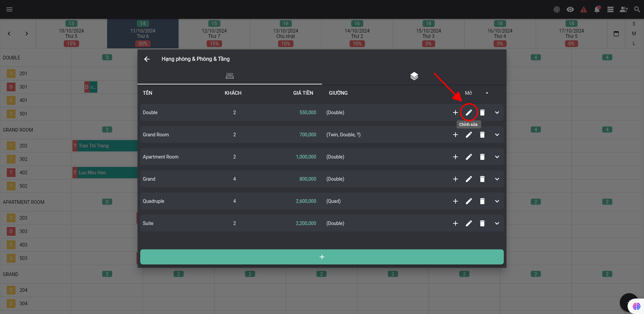This screenshot has height=314, width=644.
Task: Choose the S size view option
Action: [x=634, y=24]
